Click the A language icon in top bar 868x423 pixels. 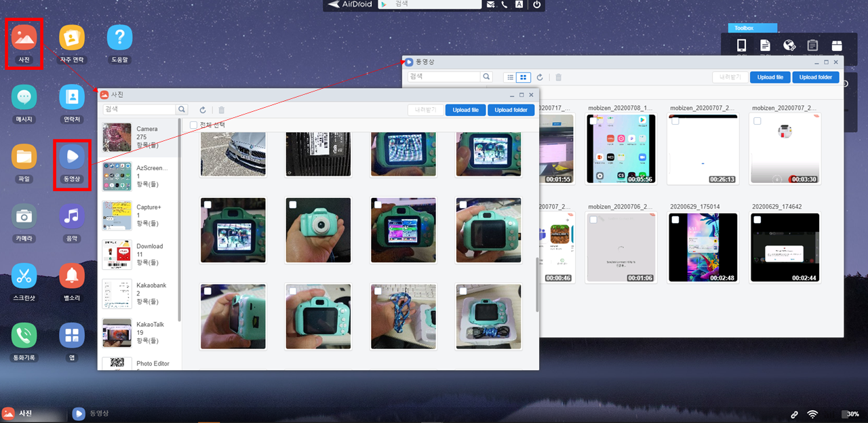pos(519,4)
